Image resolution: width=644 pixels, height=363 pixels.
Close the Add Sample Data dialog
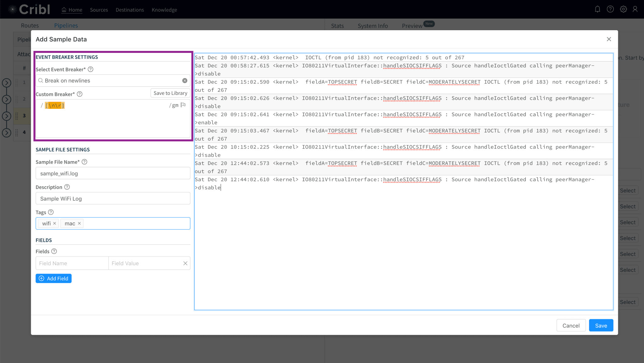609,39
